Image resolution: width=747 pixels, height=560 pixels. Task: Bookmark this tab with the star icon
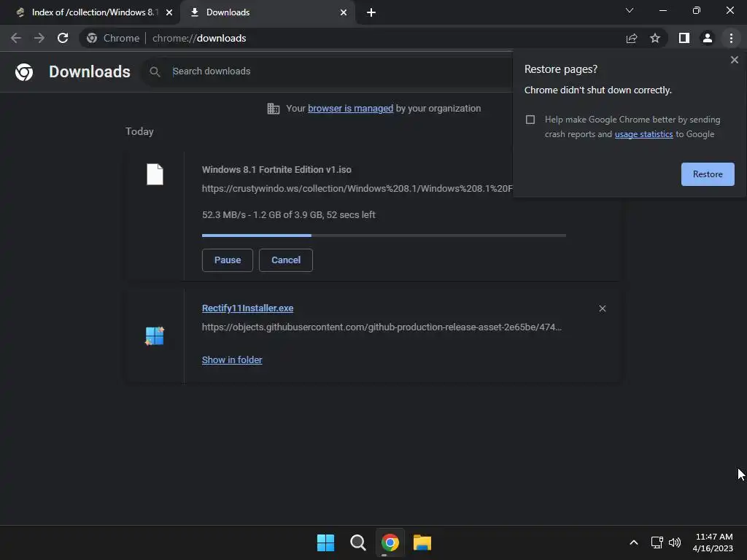(x=655, y=38)
